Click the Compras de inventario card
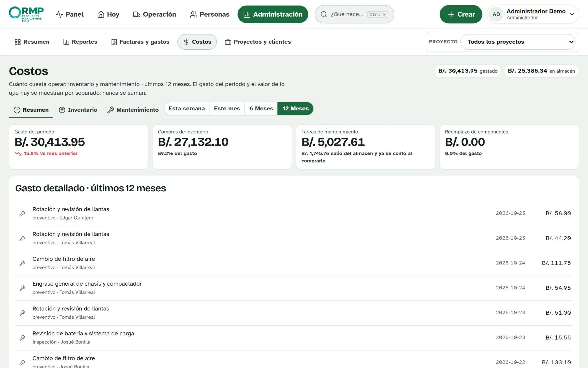Viewport: 588px width, 368px height. click(222, 147)
